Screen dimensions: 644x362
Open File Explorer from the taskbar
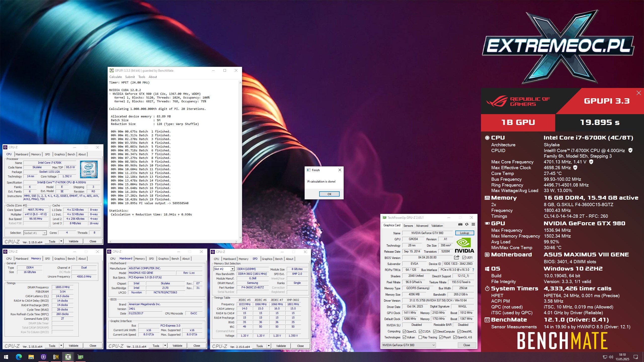[31, 357]
